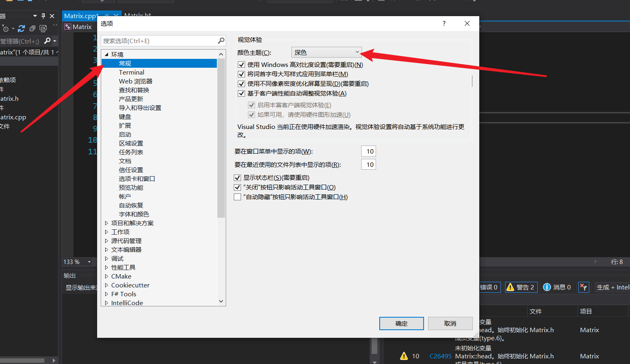This screenshot has height=364, width=630.
Task: Open Solution Explorer window position dropdown arrow
Action: [35, 16]
